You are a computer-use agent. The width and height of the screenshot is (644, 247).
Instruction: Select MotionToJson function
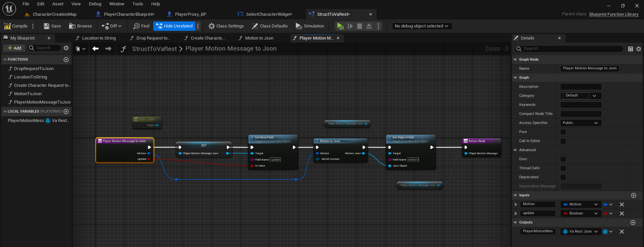click(28, 94)
